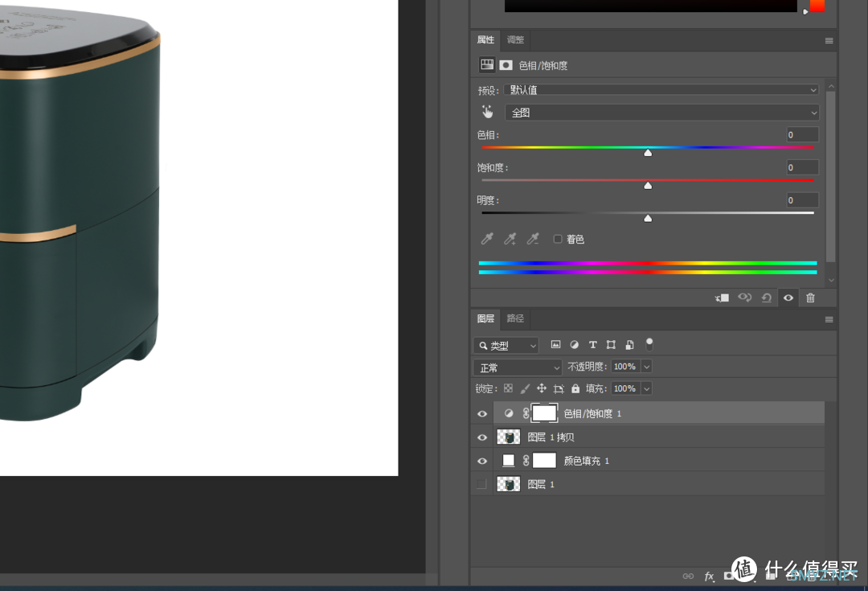Switch to the 图层 tab
868x591 pixels.
(485, 318)
